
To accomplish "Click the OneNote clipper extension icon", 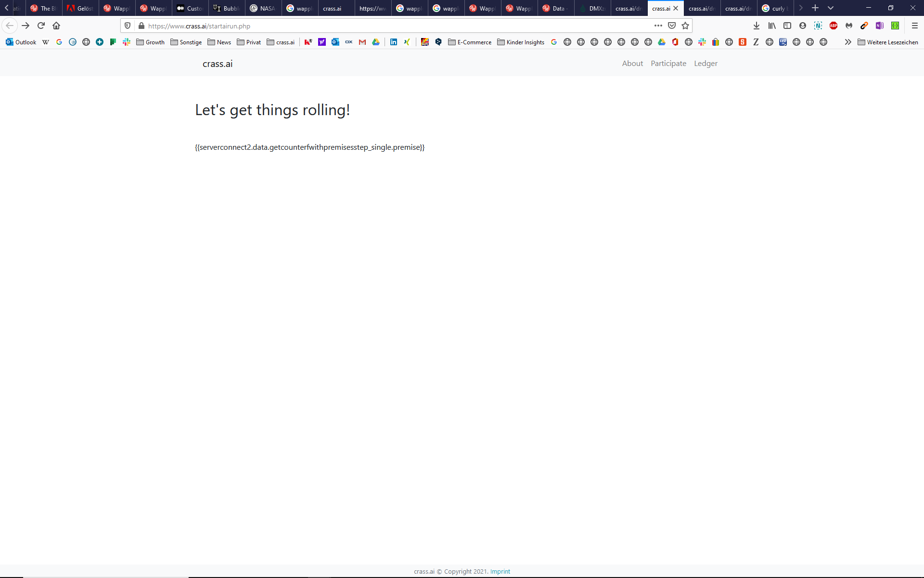I will pos(880,26).
